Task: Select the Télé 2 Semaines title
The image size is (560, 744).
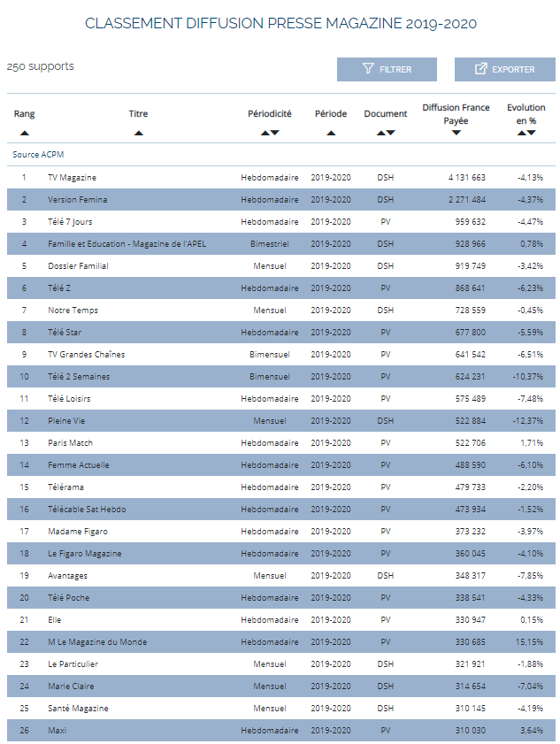Action: pyautogui.click(x=79, y=377)
